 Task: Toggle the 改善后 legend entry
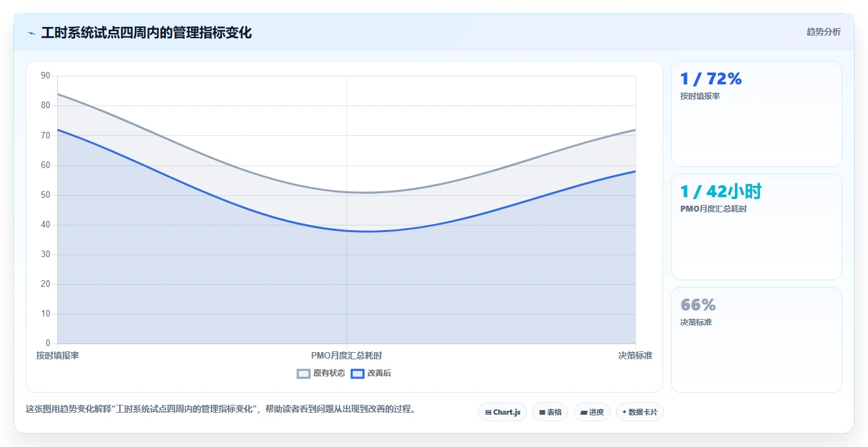(371, 373)
